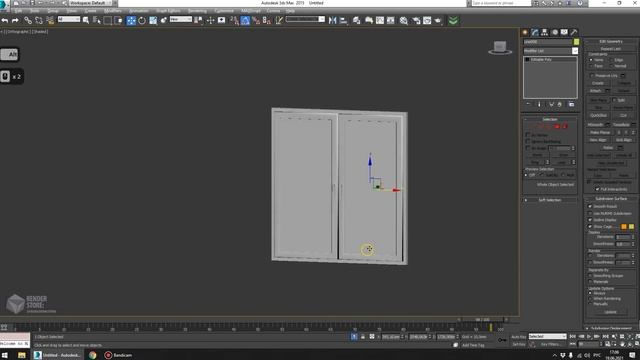The image size is (640, 360).
Task: Open the Modifiers menu
Action: click(112, 11)
